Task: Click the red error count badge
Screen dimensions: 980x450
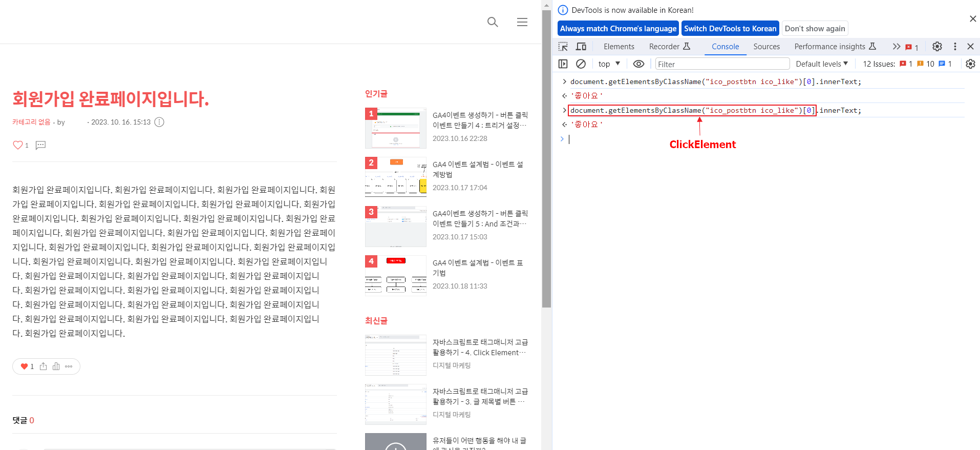Action: pos(912,47)
